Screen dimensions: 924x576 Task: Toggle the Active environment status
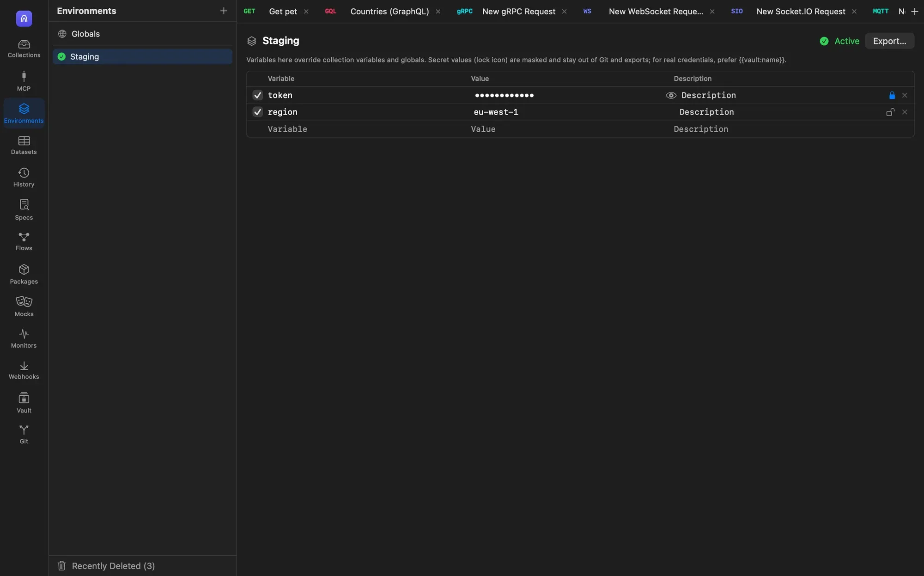point(839,41)
